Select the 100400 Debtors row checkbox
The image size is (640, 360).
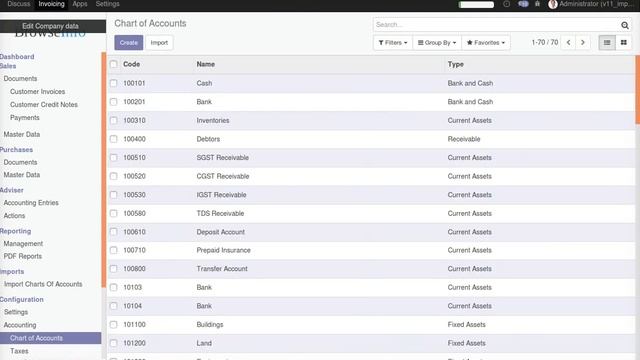(113, 139)
